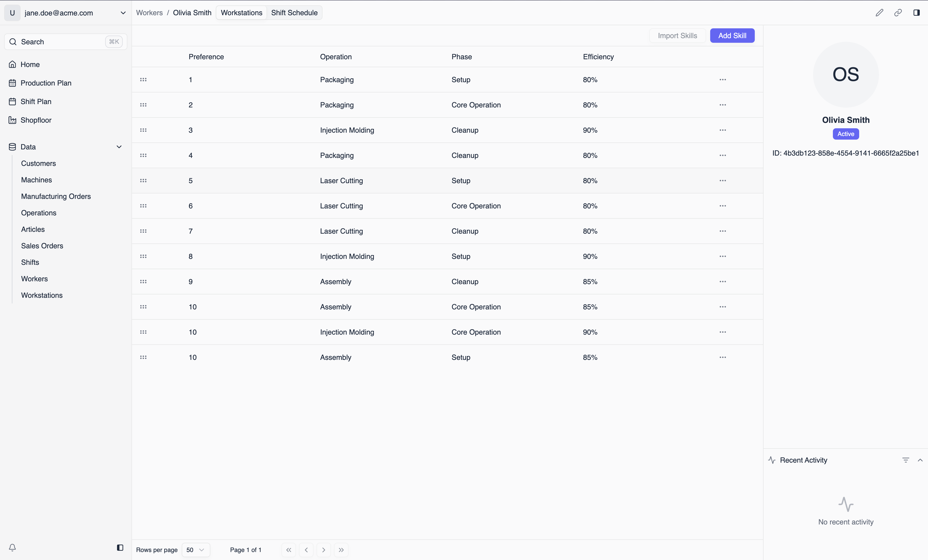Open row actions for Injection Molding preference 3
928x560 pixels.
click(723, 130)
